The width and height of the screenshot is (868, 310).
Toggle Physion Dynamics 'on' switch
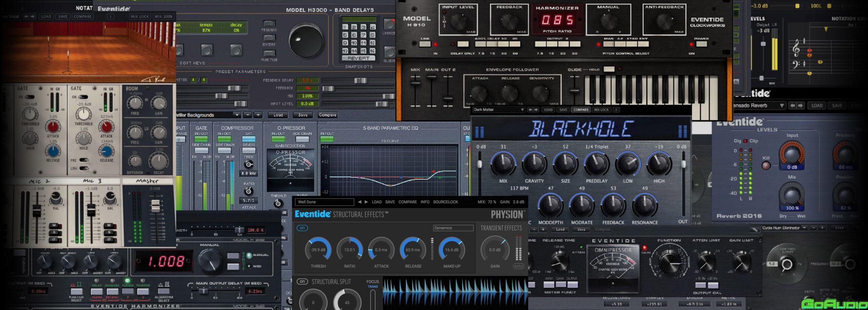coord(302,228)
